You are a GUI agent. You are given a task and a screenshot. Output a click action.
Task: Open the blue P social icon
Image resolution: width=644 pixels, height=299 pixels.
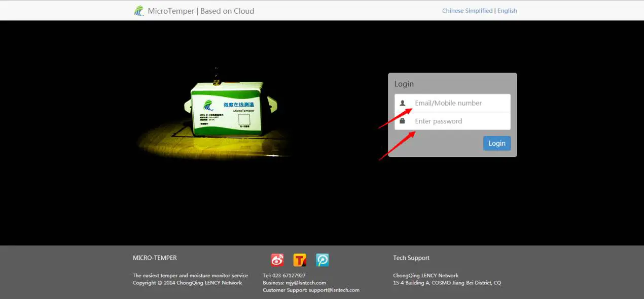point(323,260)
